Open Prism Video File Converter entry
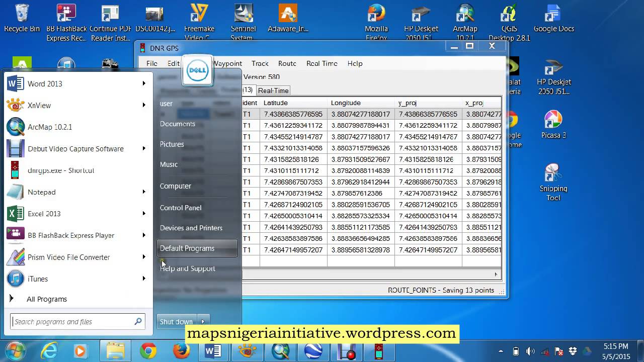644x362 pixels. coord(78,256)
